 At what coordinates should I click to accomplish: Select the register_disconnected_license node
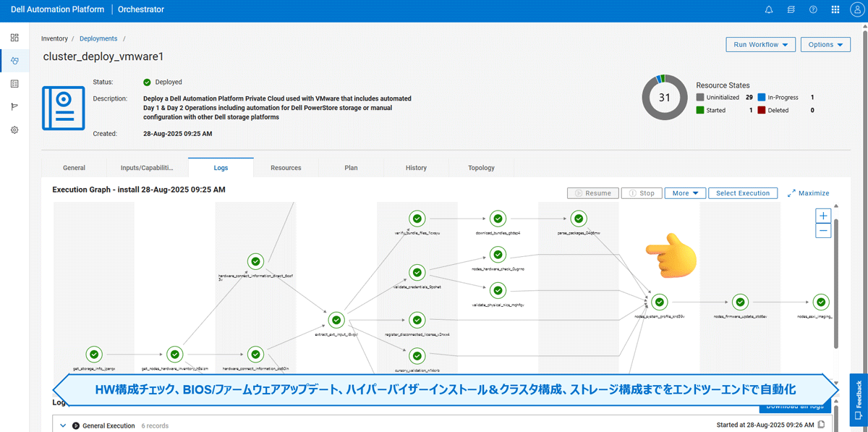pos(417,320)
